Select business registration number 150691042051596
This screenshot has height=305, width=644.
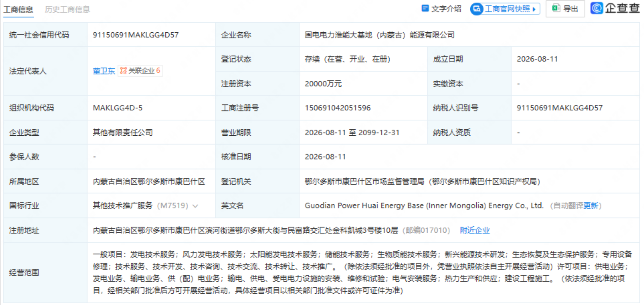click(337, 108)
